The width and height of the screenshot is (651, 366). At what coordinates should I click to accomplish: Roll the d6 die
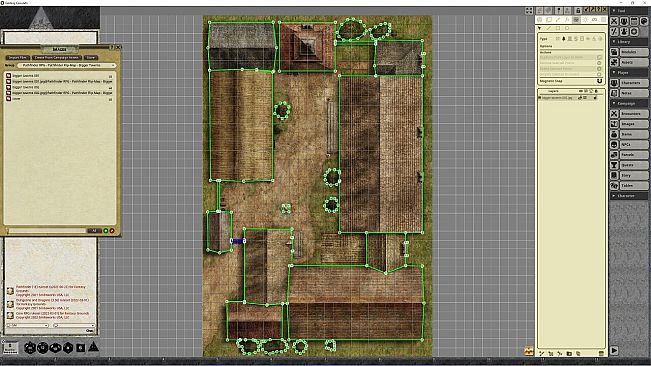pyautogui.click(x=81, y=347)
